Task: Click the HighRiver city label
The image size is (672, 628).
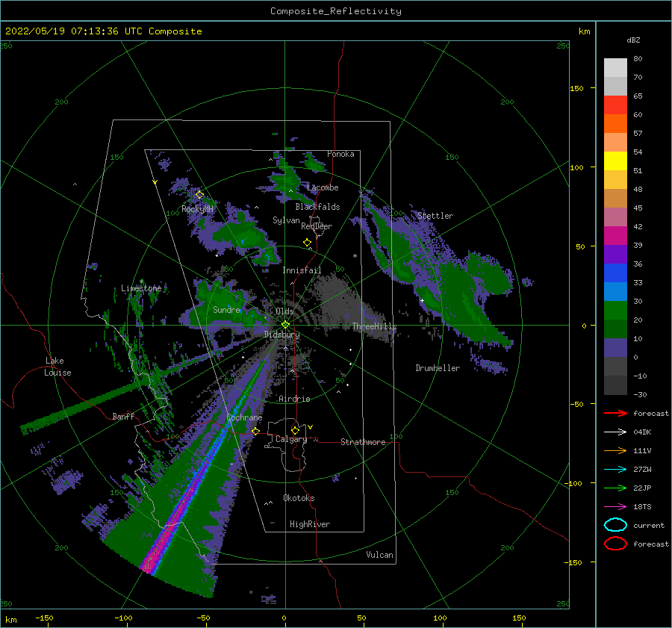Action: pyautogui.click(x=310, y=524)
